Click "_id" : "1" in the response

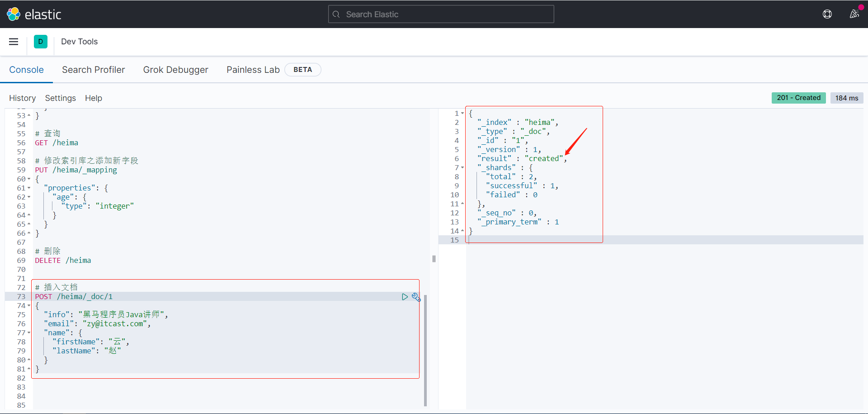tap(503, 141)
